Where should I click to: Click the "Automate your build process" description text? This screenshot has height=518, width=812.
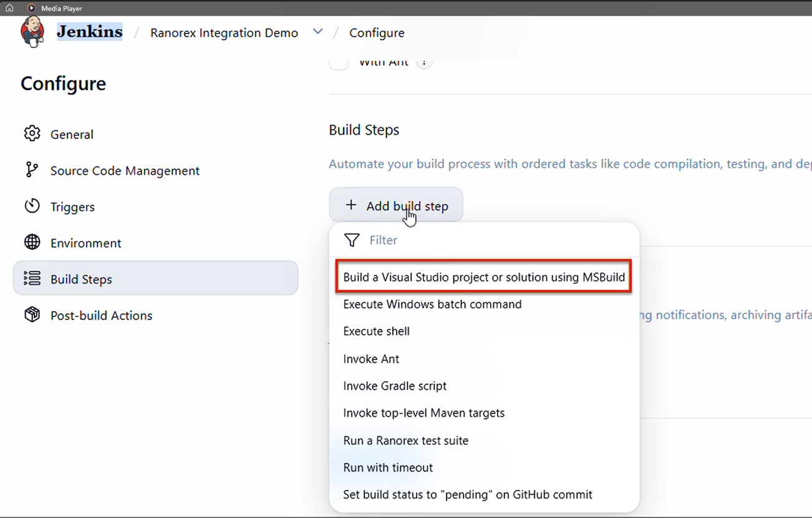point(570,164)
